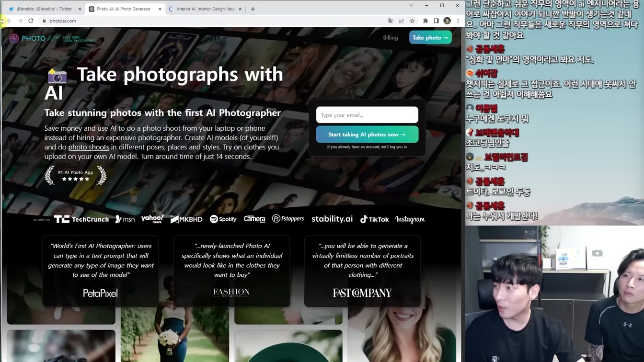Click the MKBHD logo
Image resolution: width=644 pixels, height=362 pixels.
[x=186, y=219]
